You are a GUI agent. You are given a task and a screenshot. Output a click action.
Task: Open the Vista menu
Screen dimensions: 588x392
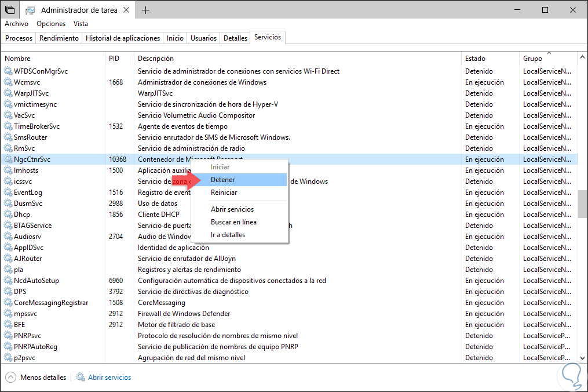tap(81, 24)
